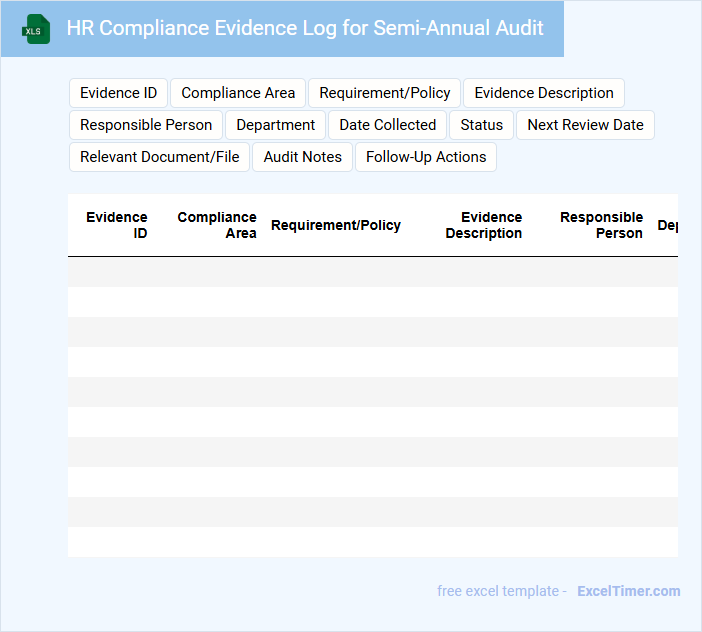Click the Evidence ID column header

click(117, 225)
